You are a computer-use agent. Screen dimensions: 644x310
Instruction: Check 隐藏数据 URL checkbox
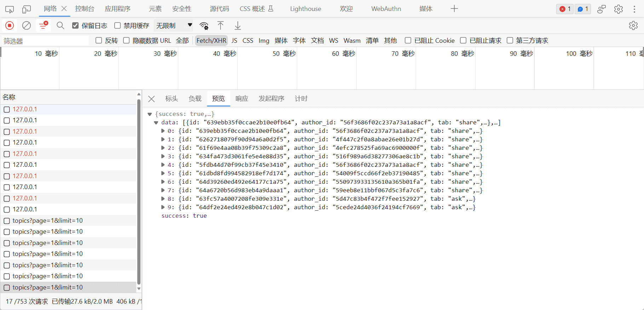coord(126,40)
